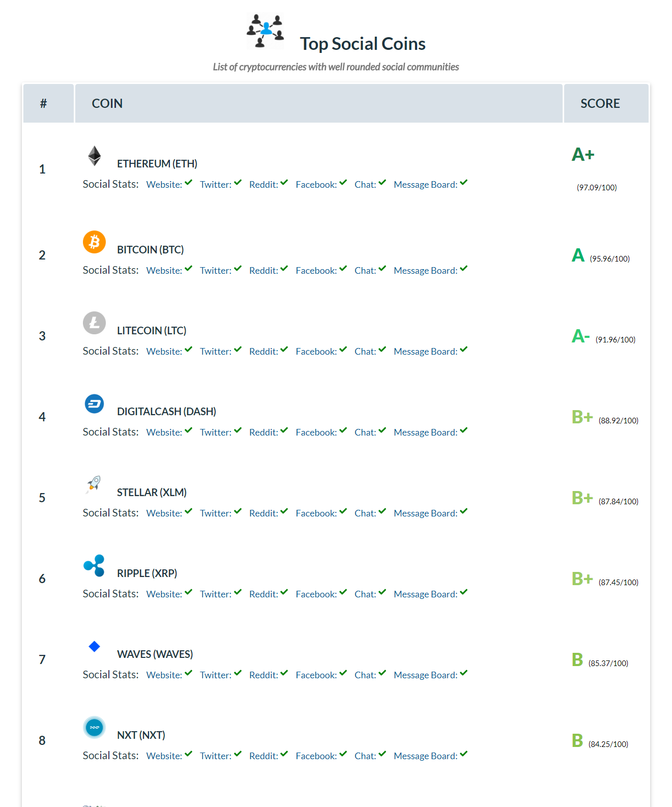672x807 pixels.
Task: Click the grey Litecoin logo icon
Action: click(x=95, y=323)
